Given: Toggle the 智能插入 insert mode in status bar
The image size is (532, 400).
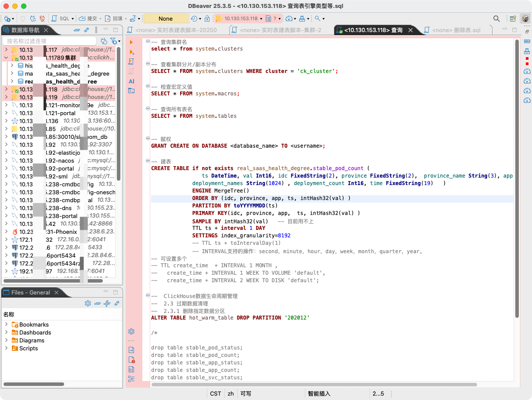Looking at the screenshot, I should coord(319,394).
